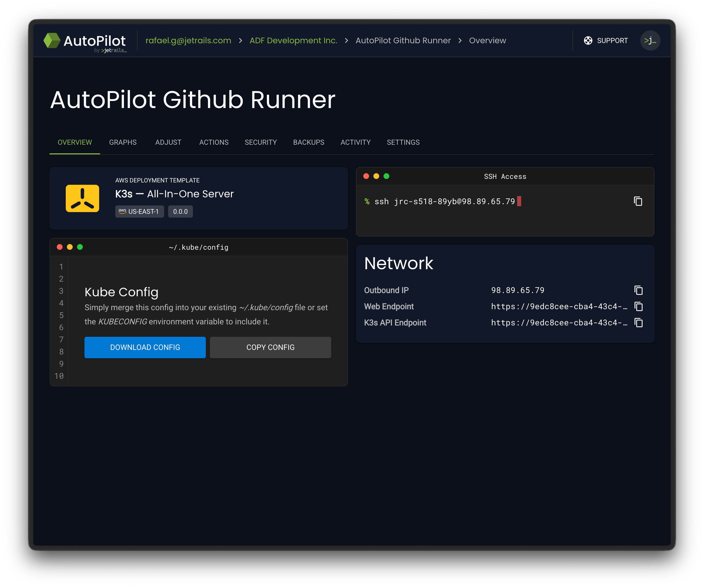Go to the Actions tab
704x588 pixels.
click(214, 142)
